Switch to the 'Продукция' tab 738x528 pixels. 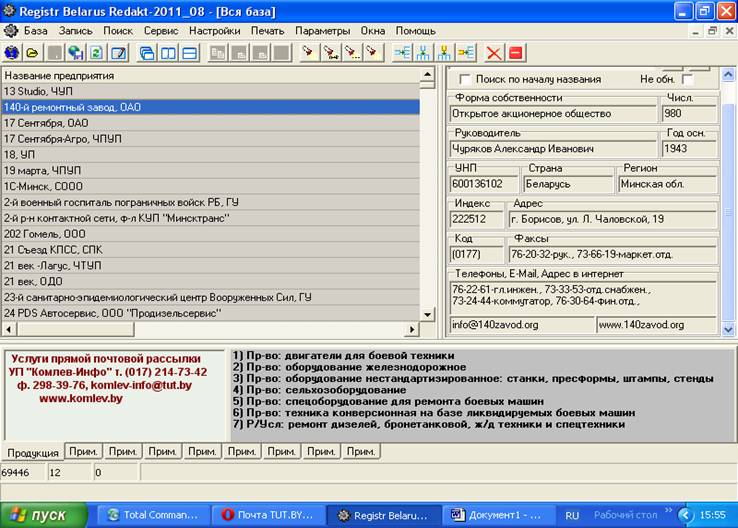(x=32, y=452)
